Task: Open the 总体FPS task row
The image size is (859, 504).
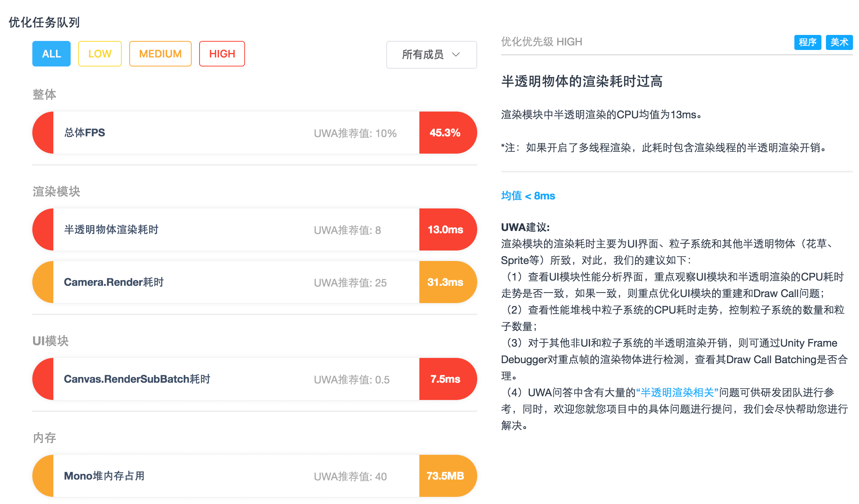Action: pos(255,133)
